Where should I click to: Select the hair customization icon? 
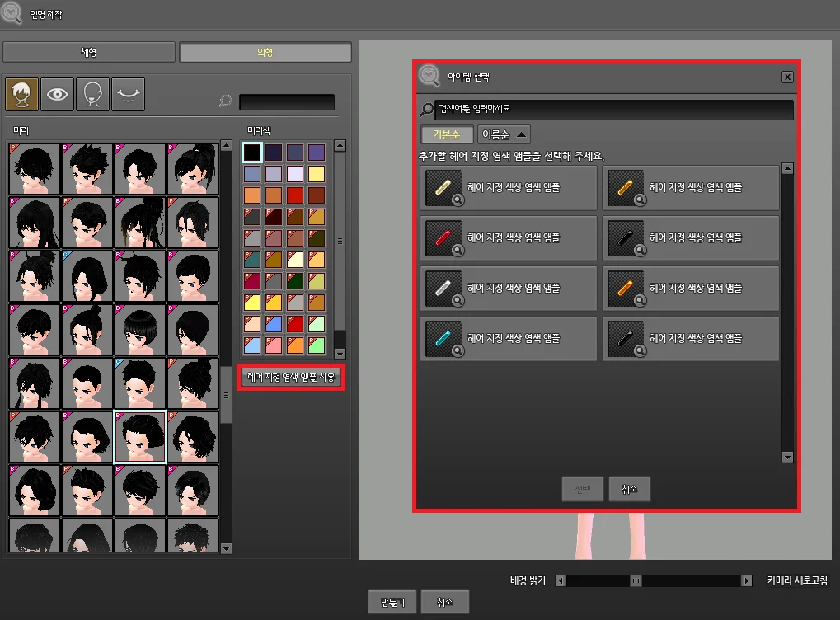(21, 93)
